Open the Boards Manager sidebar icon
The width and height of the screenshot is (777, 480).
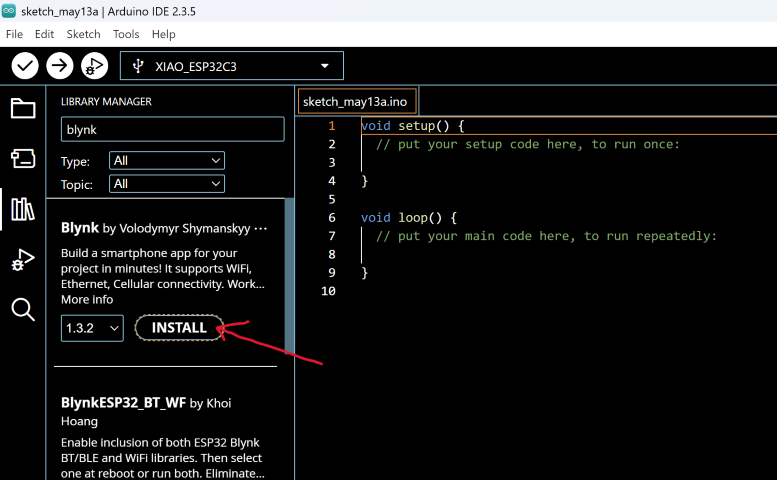click(23, 159)
